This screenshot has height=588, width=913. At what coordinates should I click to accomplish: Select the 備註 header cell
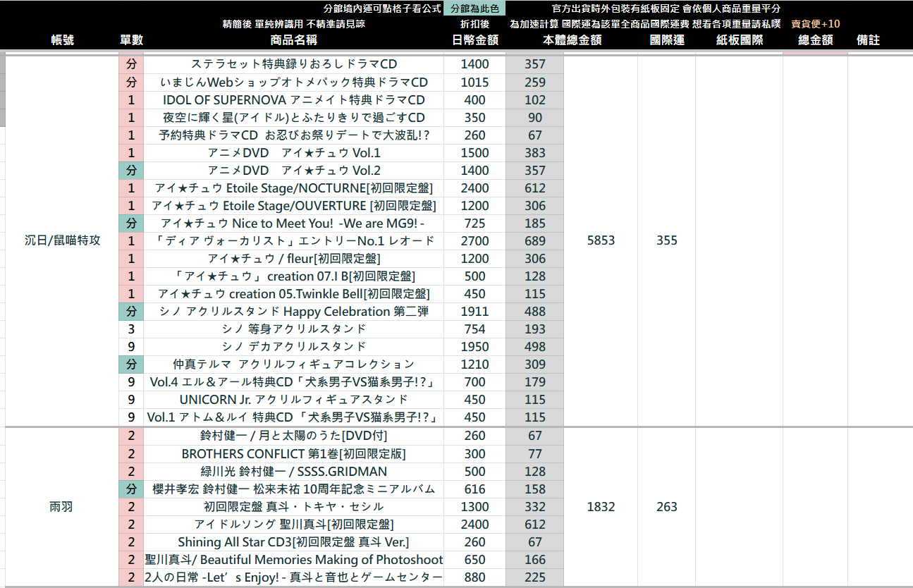[x=868, y=40]
